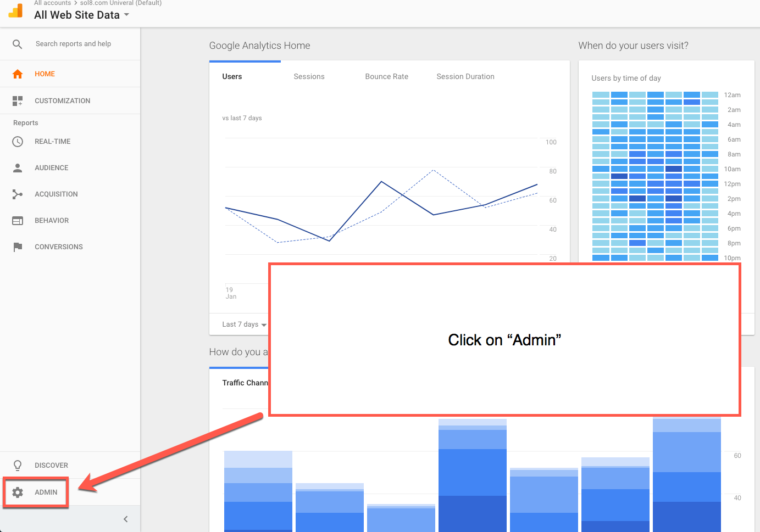Click the Users by time of day label
Image resolution: width=760 pixels, height=532 pixels.
(626, 78)
